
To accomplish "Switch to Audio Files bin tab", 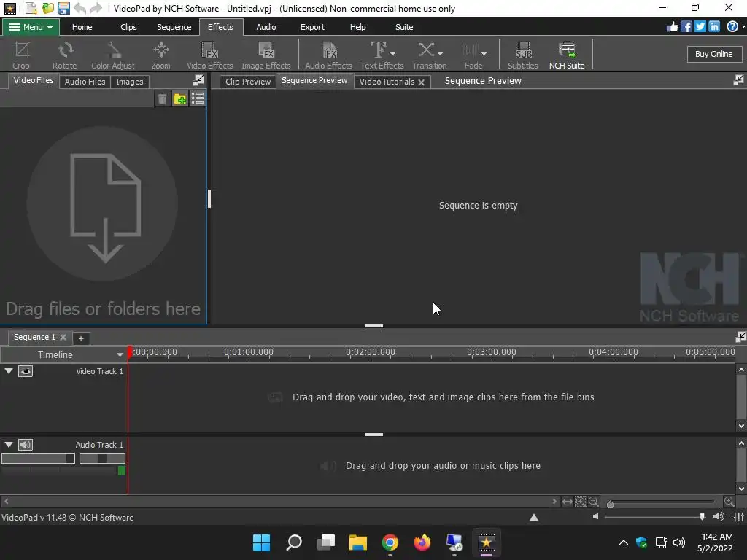I will [x=85, y=82].
